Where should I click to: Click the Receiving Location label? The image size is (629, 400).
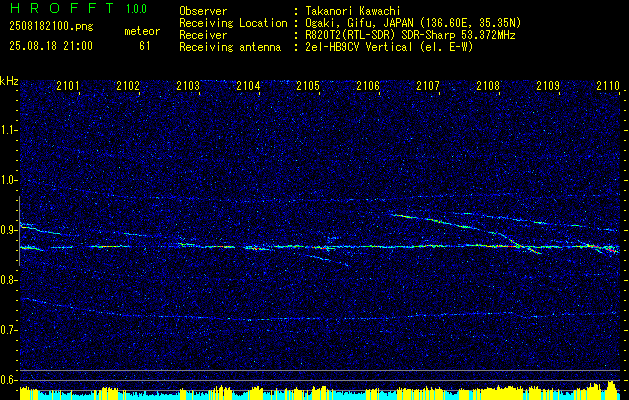(x=233, y=23)
